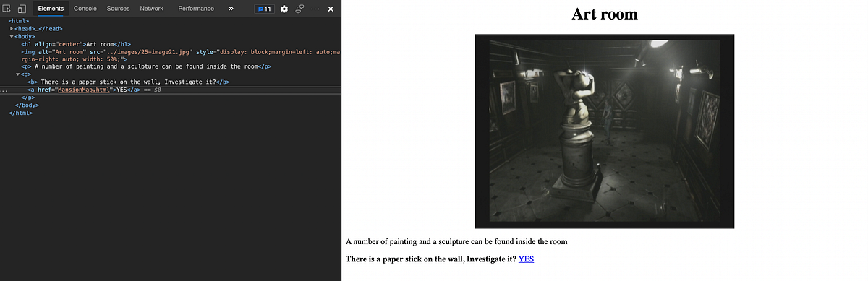Viewport: 868px width, 281px height.
Task: Switch to the Network tab
Action: (151, 9)
